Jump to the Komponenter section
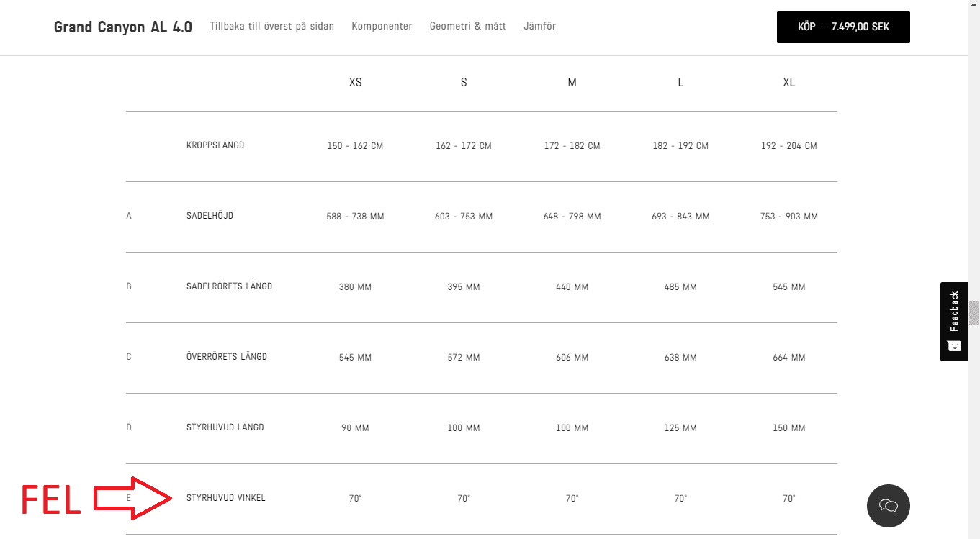This screenshot has height=539, width=980. click(382, 27)
